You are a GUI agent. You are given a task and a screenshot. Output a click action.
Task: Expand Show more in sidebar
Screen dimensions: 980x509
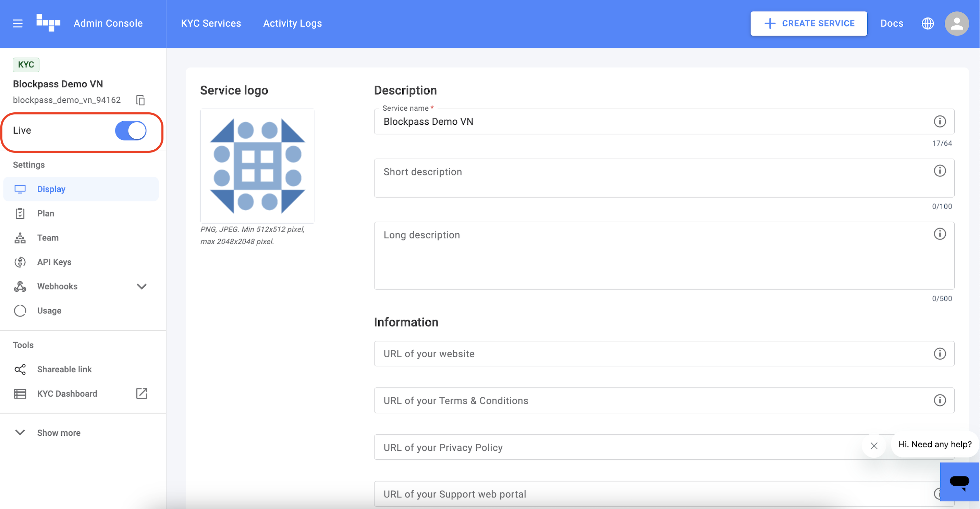tap(59, 433)
